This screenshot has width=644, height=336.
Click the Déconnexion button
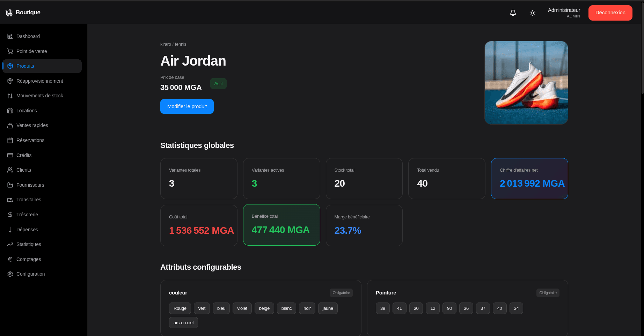[x=610, y=13]
